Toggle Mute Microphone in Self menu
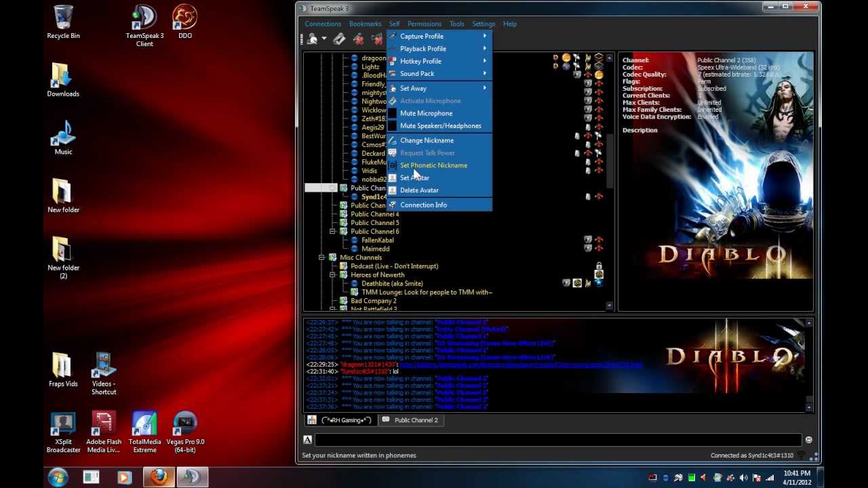Image resolution: width=868 pixels, height=488 pixels. (439, 113)
